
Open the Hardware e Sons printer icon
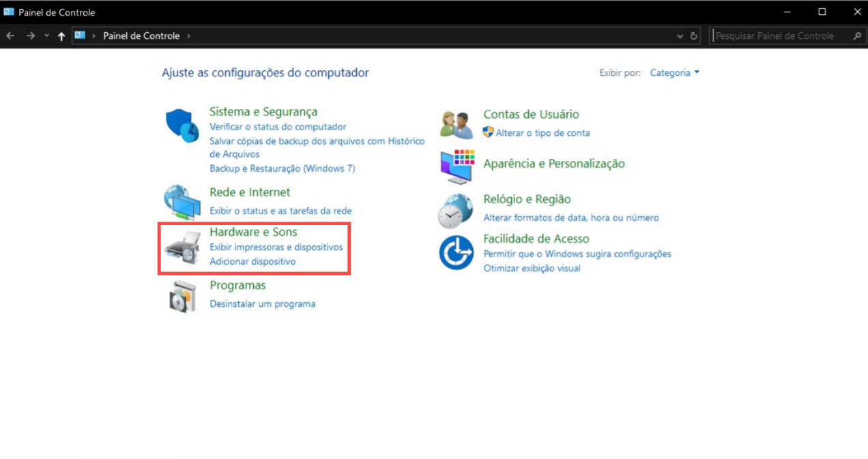(182, 248)
